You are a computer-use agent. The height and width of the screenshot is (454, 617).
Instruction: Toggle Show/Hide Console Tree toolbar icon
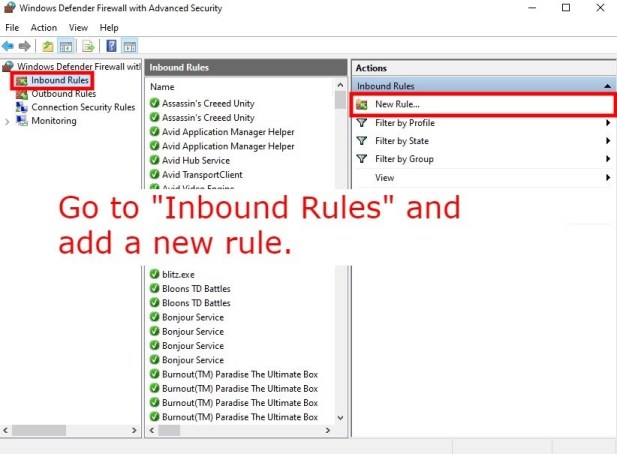tap(66, 46)
